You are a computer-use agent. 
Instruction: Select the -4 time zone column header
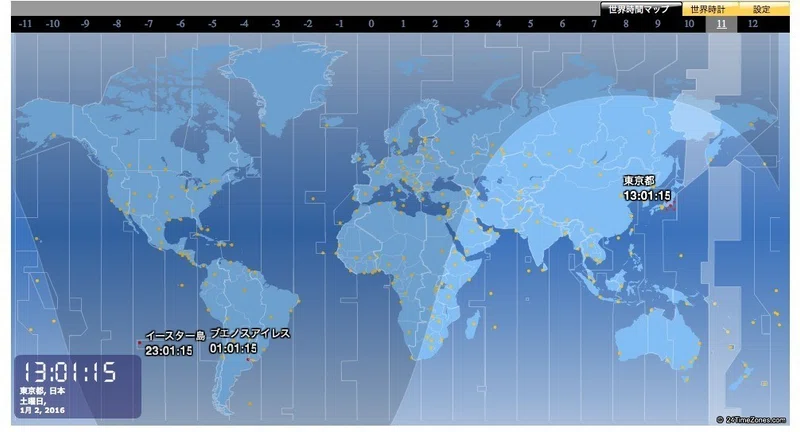click(x=244, y=24)
